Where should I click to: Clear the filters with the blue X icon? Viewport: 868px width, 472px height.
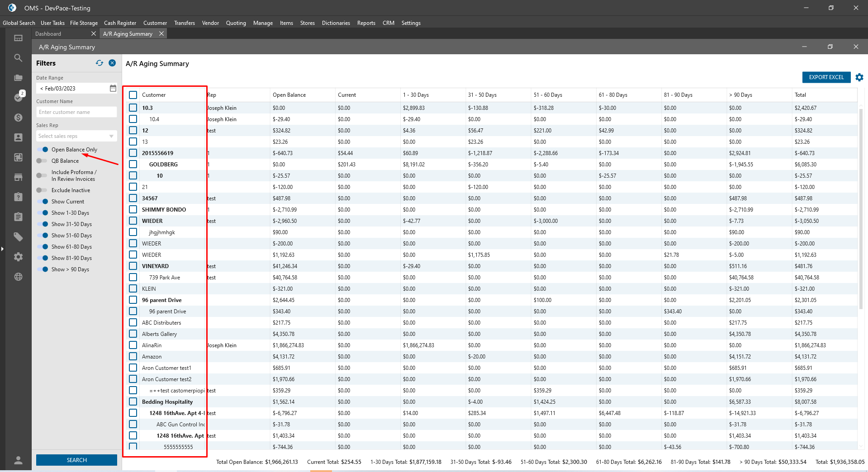(112, 63)
